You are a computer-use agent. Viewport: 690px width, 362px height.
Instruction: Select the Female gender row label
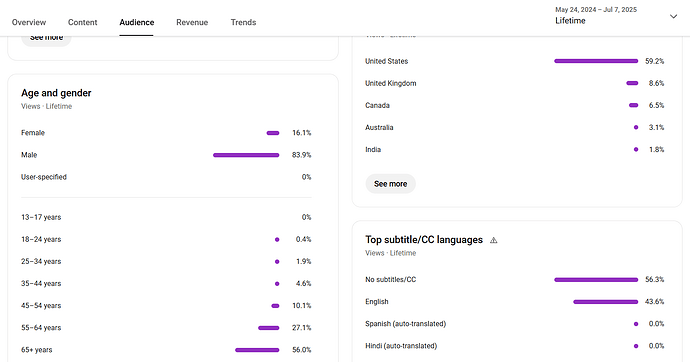coord(33,133)
